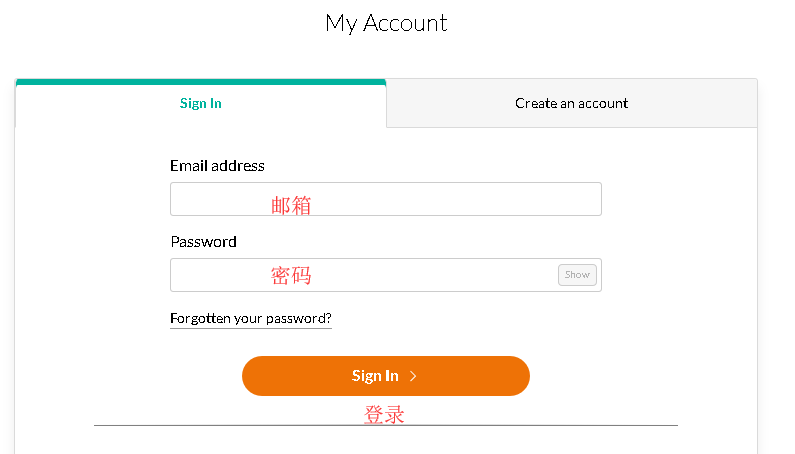The height and width of the screenshot is (454, 795).
Task: Select the gray Create an account tab header
Action: click(571, 103)
